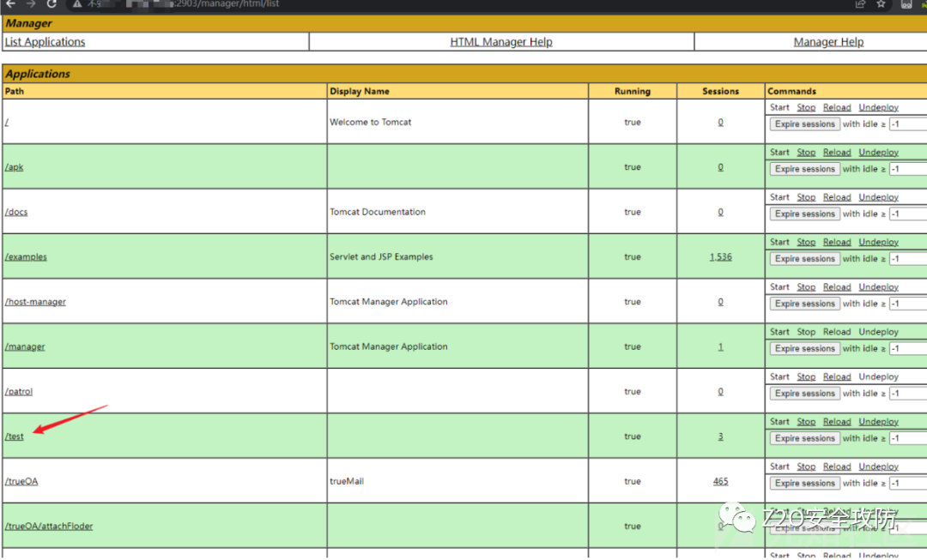
Task: Stop the /examples application
Action: 806,242
